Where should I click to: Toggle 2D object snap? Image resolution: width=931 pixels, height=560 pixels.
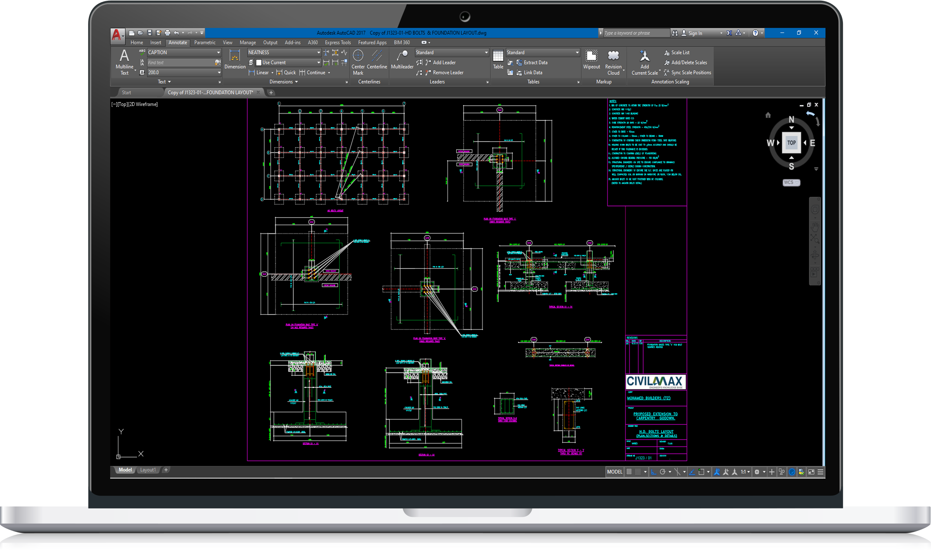tap(701, 472)
